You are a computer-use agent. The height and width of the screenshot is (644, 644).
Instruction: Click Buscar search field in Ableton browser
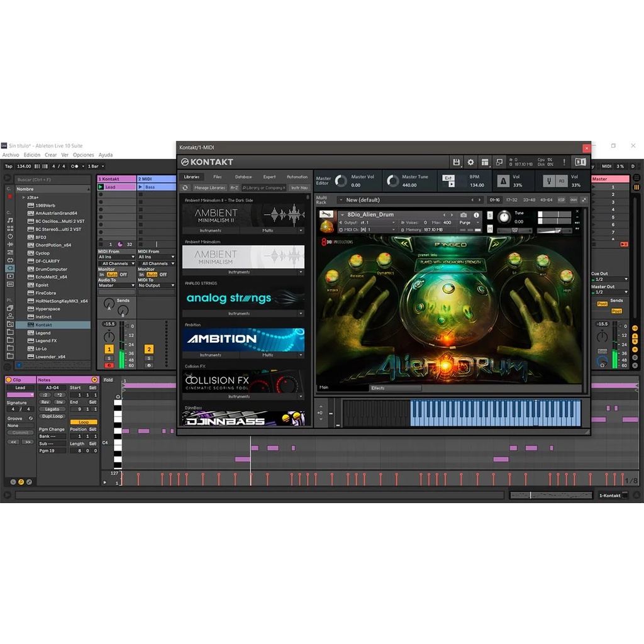[x=53, y=179]
